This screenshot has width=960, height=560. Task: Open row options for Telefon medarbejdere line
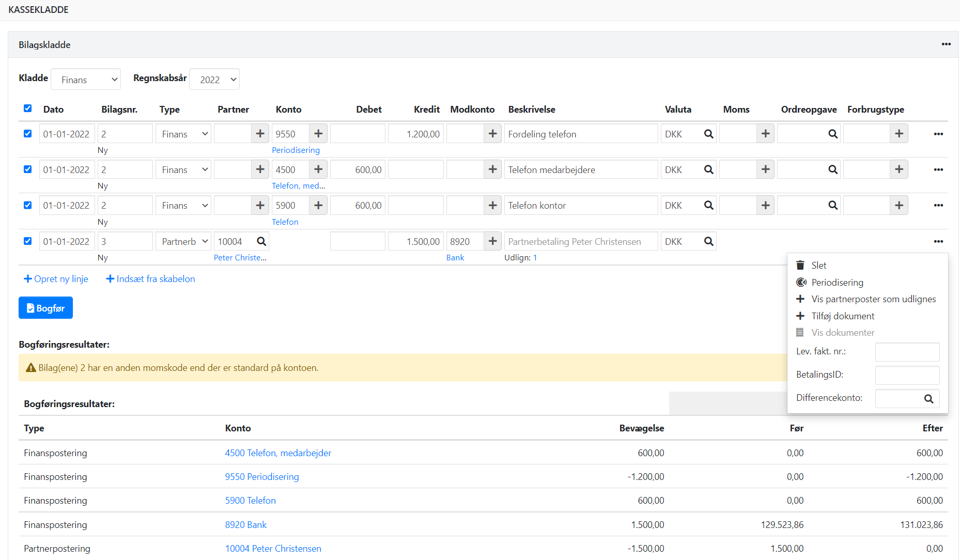tap(938, 170)
